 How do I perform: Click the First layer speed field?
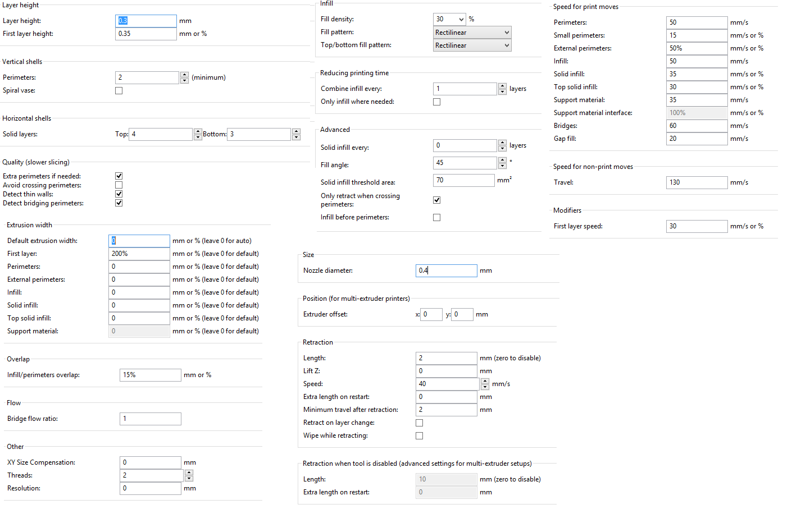pos(697,226)
